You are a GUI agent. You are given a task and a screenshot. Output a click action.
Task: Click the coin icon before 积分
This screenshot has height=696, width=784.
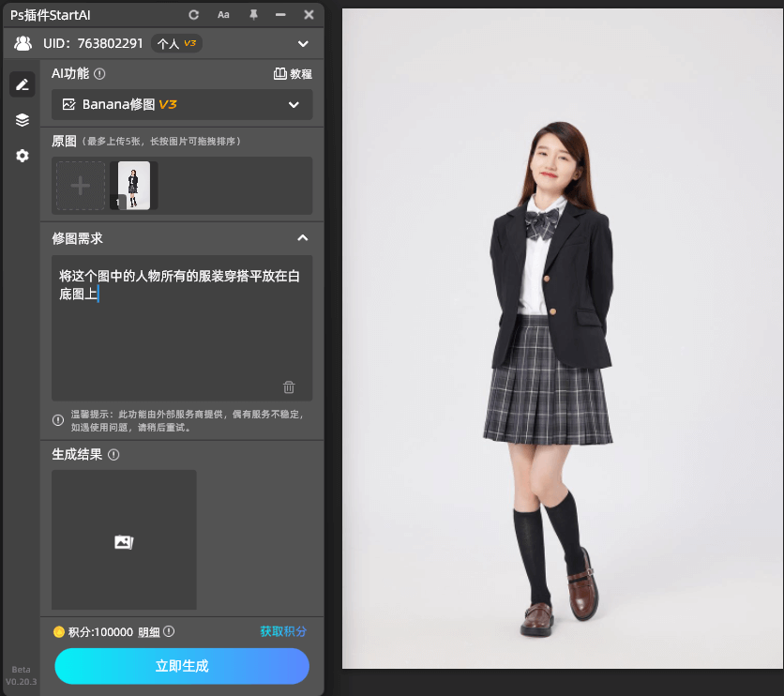coord(58,631)
